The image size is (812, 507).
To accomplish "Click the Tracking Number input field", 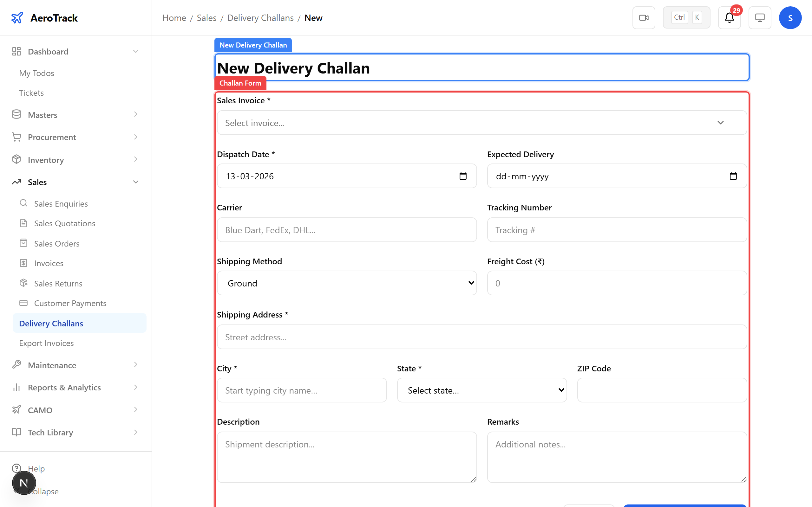I will (x=617, y=230).
